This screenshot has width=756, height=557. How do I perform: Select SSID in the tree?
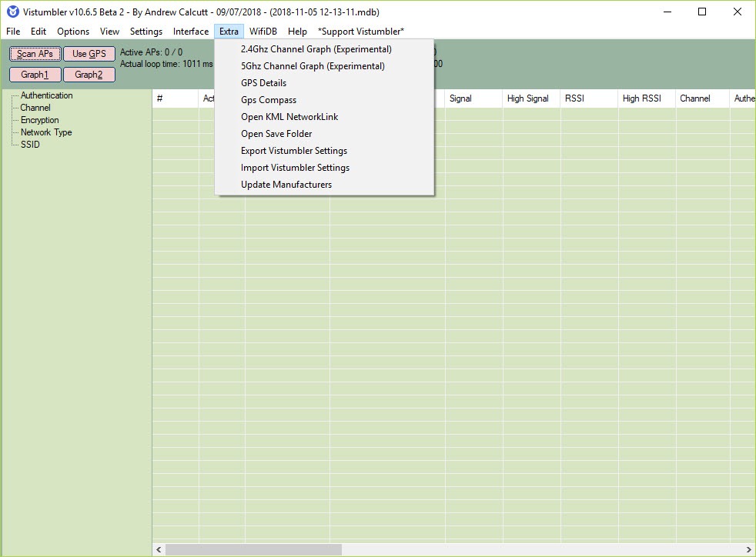pyautogui.click(x=30, y=145)
